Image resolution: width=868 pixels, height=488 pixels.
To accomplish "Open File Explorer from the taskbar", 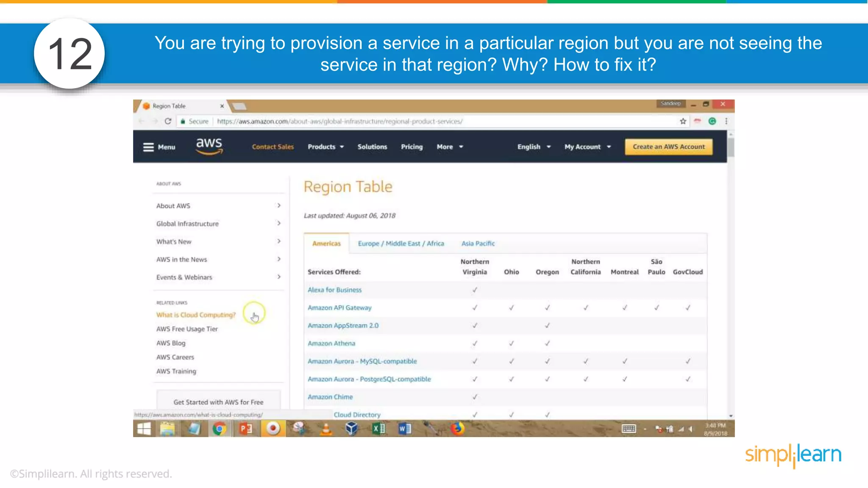I will [167, 429].
